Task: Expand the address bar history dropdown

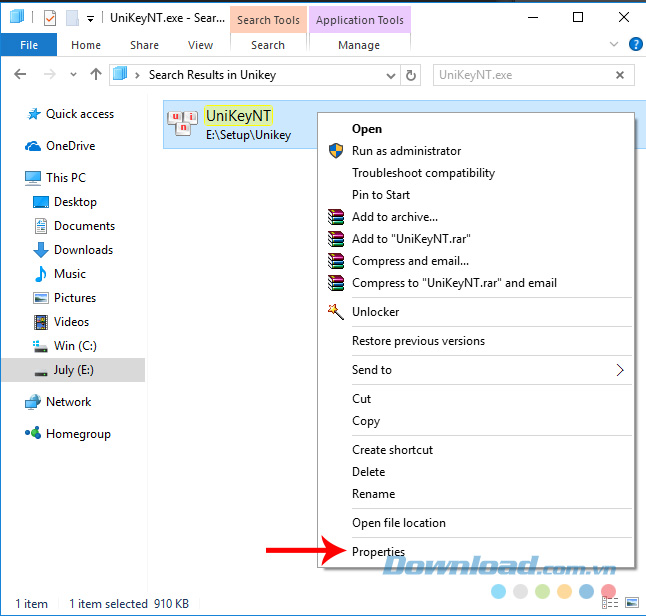Action: point(389,75)
